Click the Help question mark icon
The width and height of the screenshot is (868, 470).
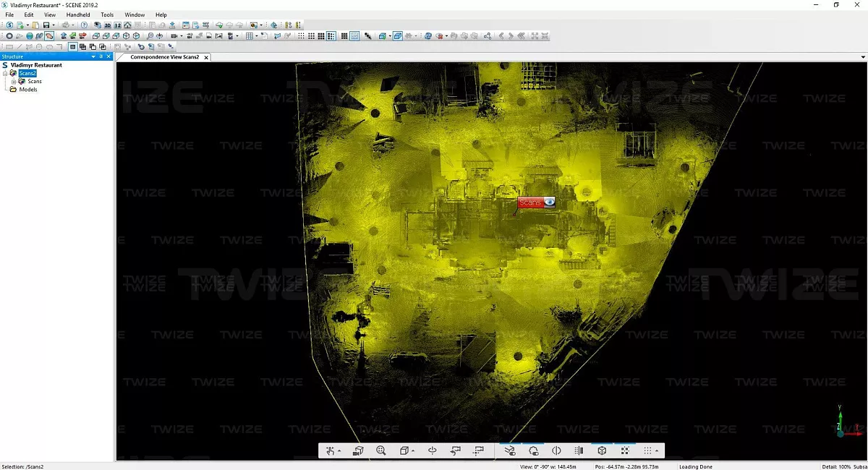coord(84,25)
